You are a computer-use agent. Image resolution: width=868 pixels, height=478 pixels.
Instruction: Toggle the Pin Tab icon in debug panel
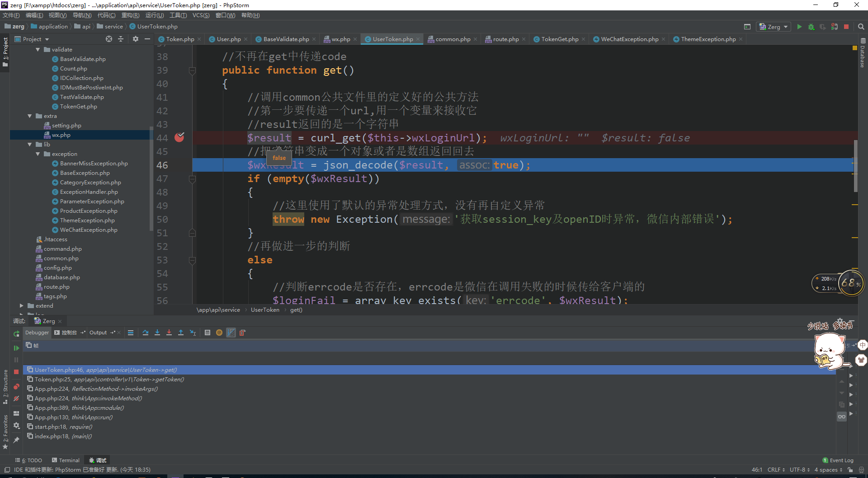[x=16, y=440]
